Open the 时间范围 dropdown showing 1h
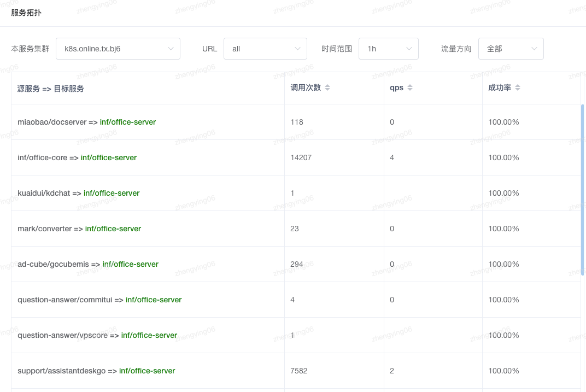The width and height of the screenshot is (586, 392). point(388,49)
